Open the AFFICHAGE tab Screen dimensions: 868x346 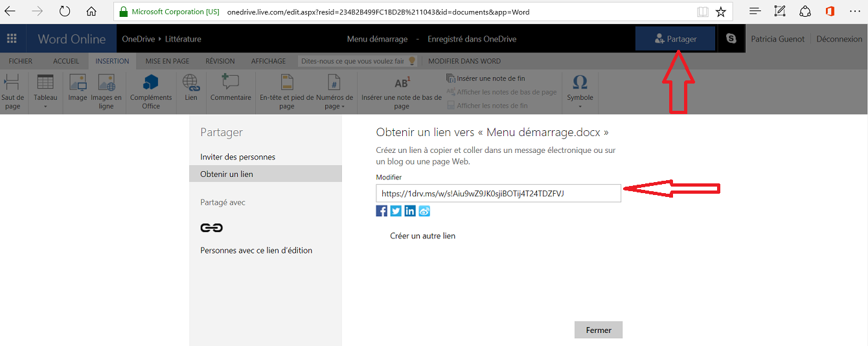click(x=268, y=61)
